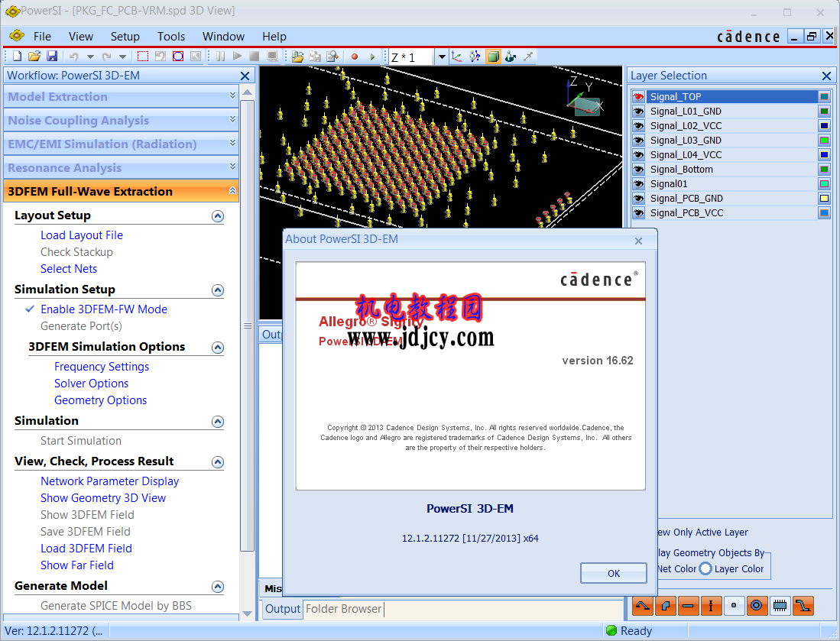Toggle eye icon for Signal_L04_VCC

[x=638, y=155]
